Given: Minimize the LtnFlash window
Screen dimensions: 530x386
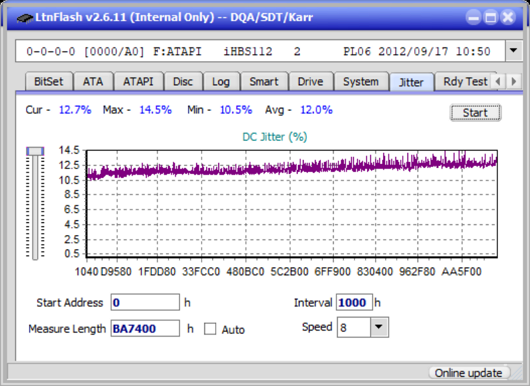Looking at the screenshot, I should coord(474,17).
